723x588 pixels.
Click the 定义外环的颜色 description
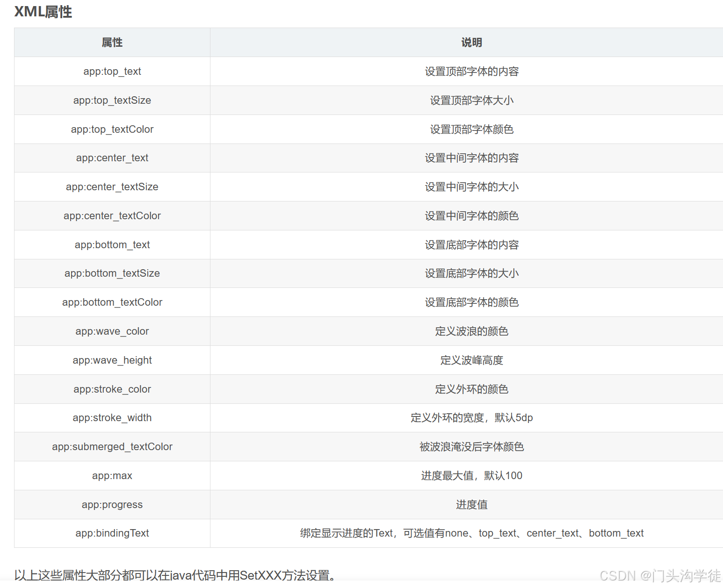(471, 389)
